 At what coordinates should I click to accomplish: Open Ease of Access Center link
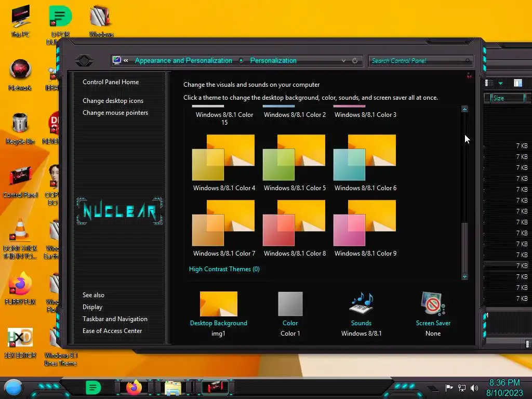[x=112, y=331]
